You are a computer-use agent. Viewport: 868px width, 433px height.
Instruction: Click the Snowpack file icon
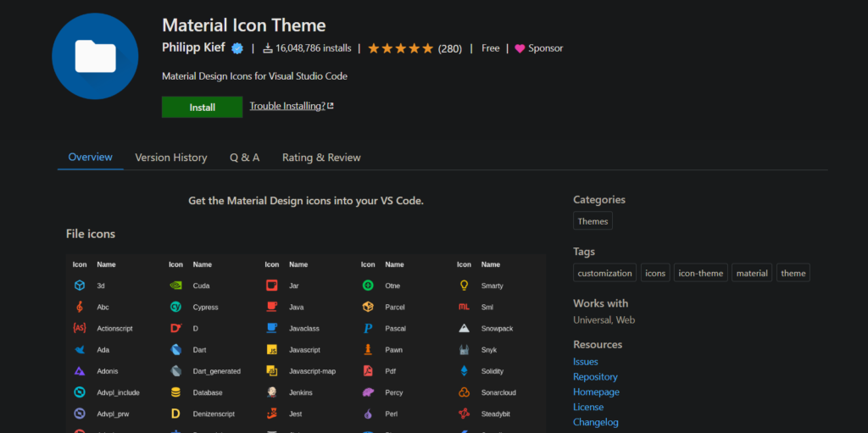pos(465,328)
